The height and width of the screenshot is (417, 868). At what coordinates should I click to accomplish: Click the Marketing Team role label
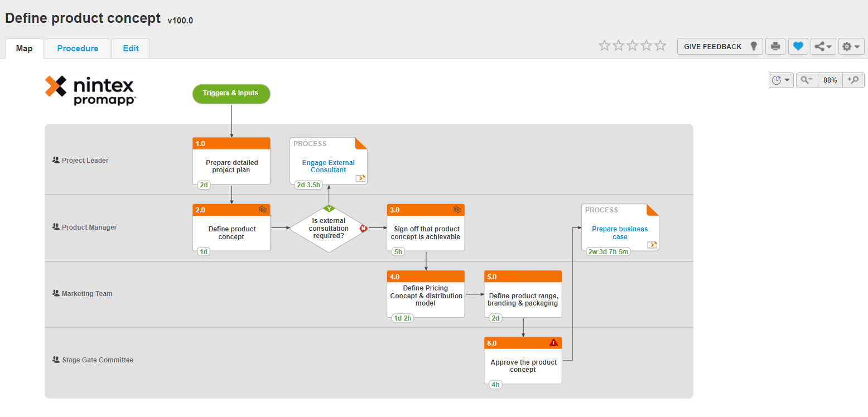[x=87, y=294]
